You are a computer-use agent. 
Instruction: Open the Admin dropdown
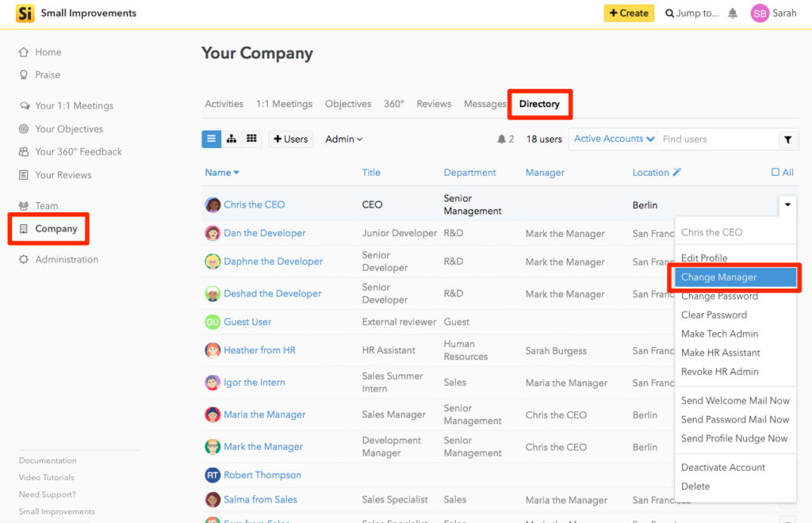[344, 139]
